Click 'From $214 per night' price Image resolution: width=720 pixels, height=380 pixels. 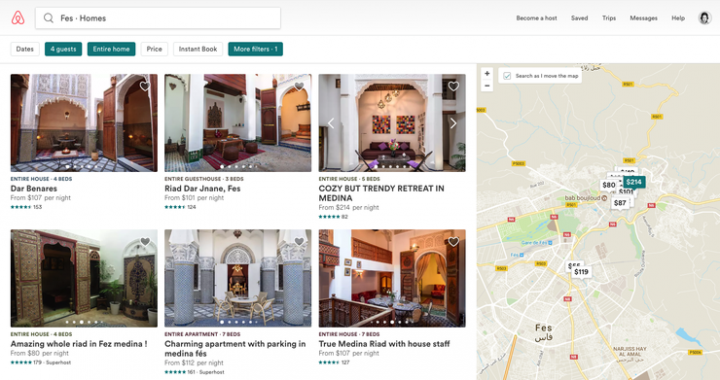click(349, 207)
